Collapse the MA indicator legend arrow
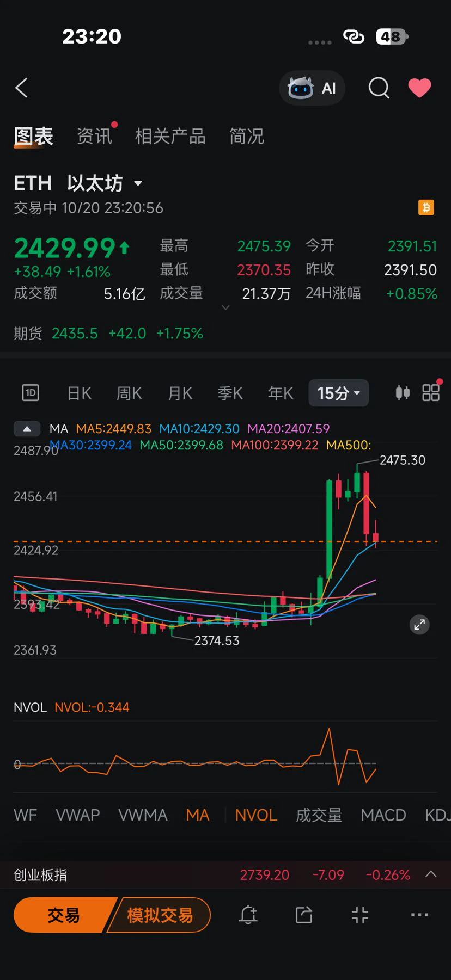 (27, 429)
